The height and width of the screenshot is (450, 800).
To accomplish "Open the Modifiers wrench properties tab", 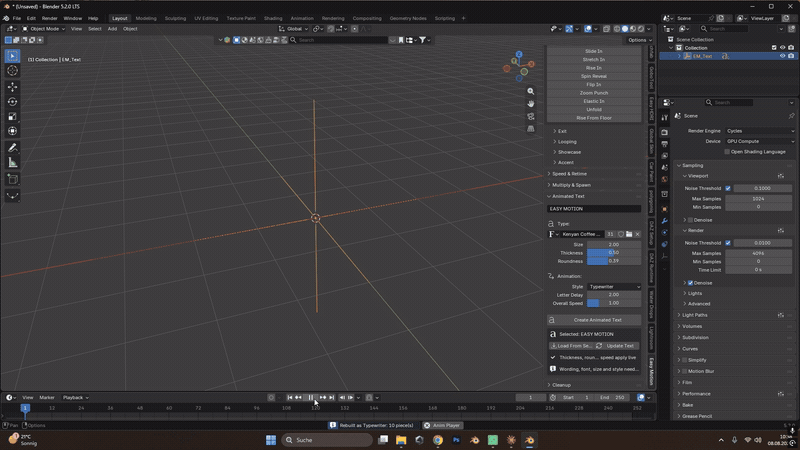I will [x=664, y=221].
